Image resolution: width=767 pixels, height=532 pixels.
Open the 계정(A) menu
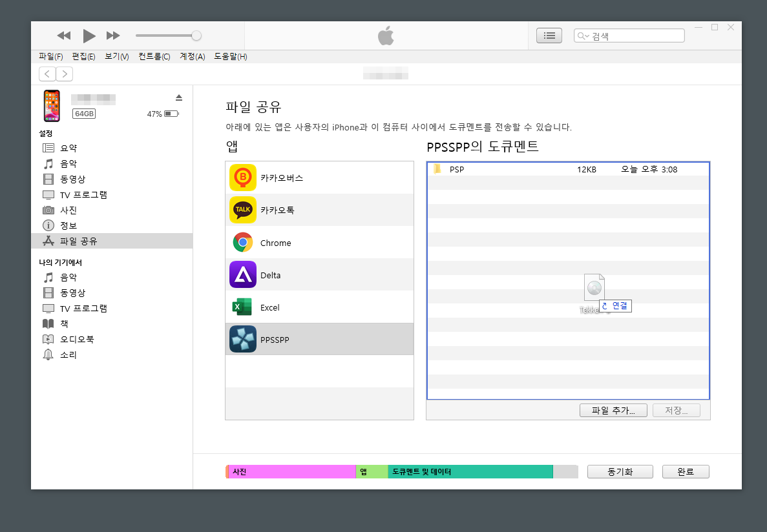[193, 57]
